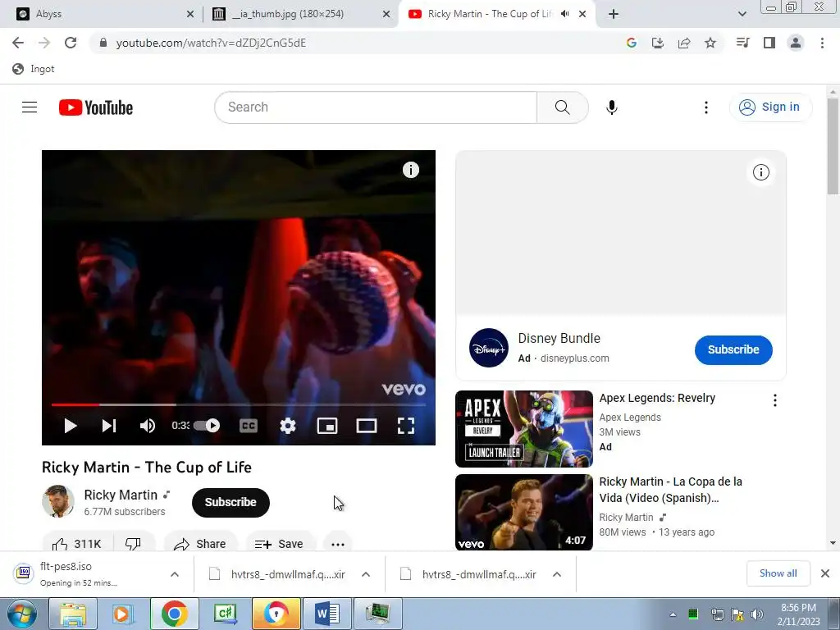
Task: Bookmark this page with star
Action: (x=710, y=43)
